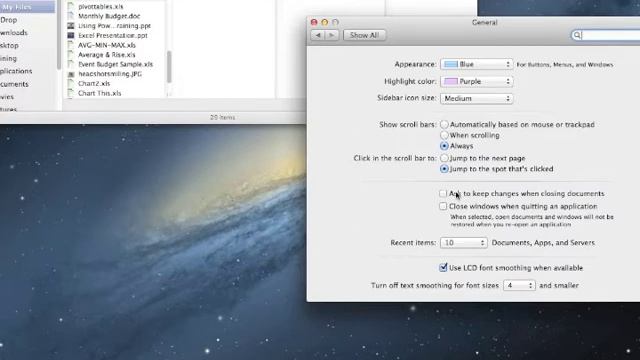Click the pivottables.xls file icon

(x=71, y=6)
